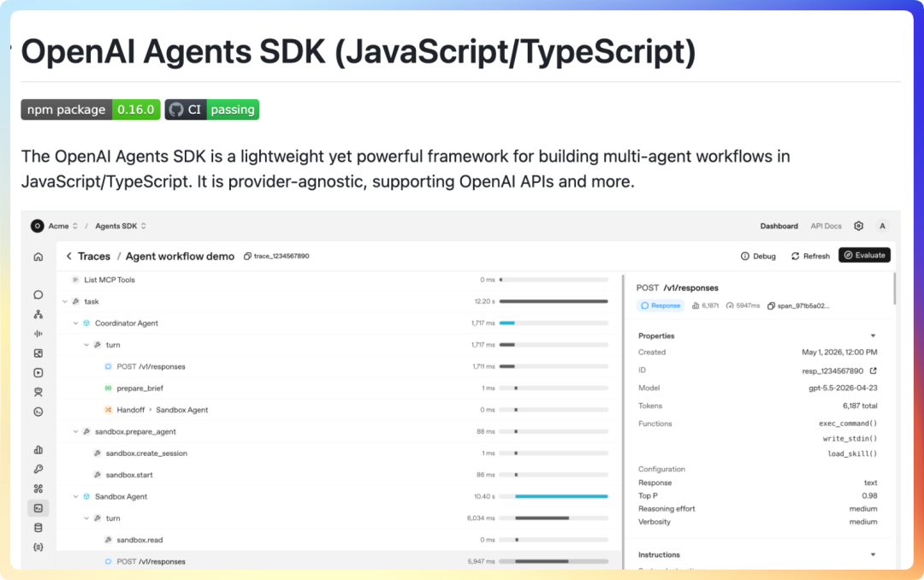
Task: Open the hierarchy tree icon in sidebar
Action: pyautogui.click(x=38, y=314)
